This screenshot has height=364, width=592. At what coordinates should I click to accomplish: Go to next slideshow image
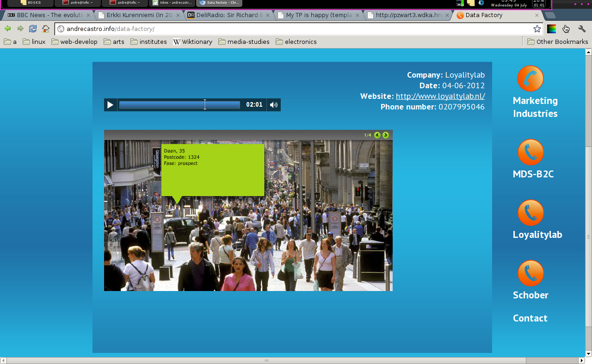[x=386, y=135]
